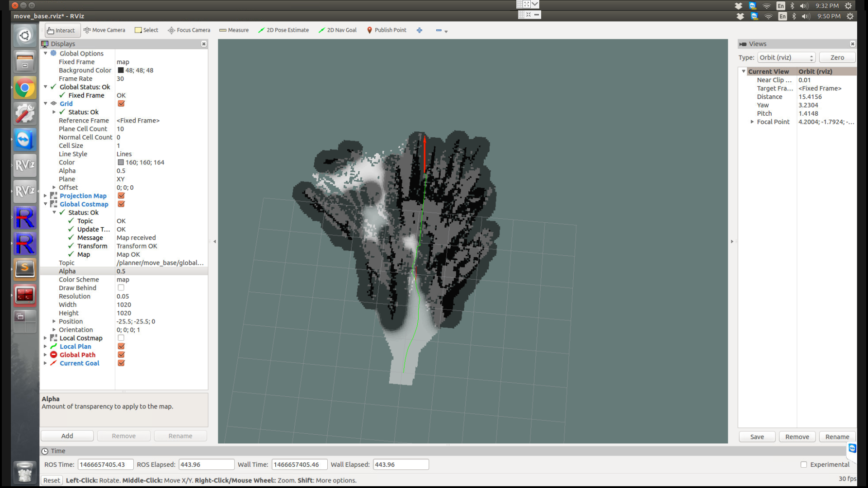Click the Zero view button
868x488 pixels.
point(837,57)
